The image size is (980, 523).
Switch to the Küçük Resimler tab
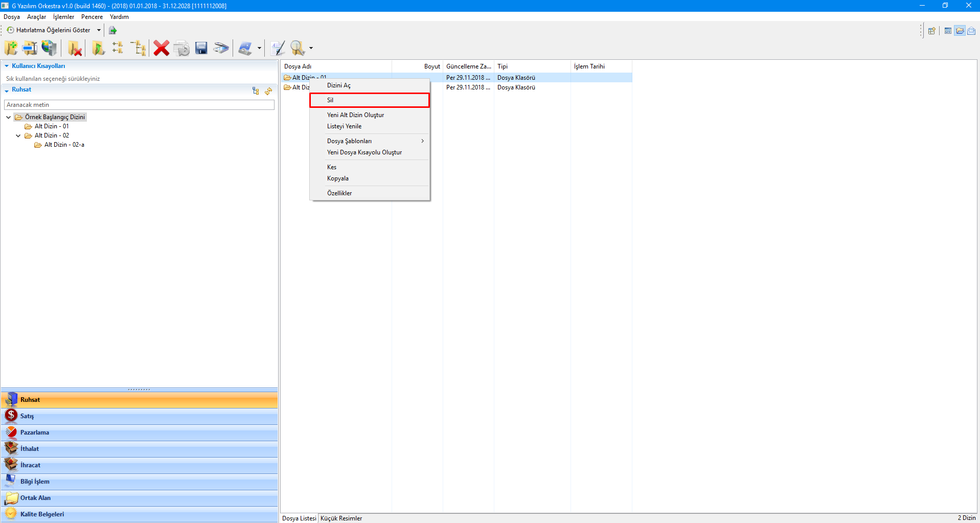click(x=341, y=518)
